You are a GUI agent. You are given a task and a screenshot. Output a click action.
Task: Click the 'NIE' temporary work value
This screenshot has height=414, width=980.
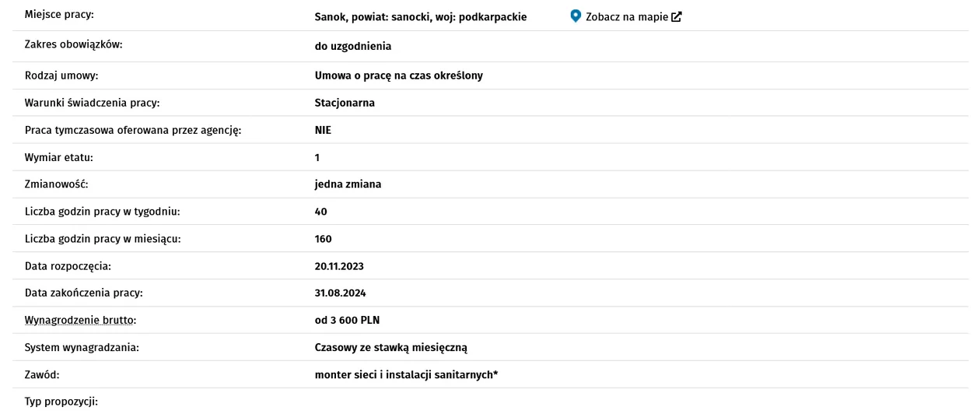[x=323, y=130]
